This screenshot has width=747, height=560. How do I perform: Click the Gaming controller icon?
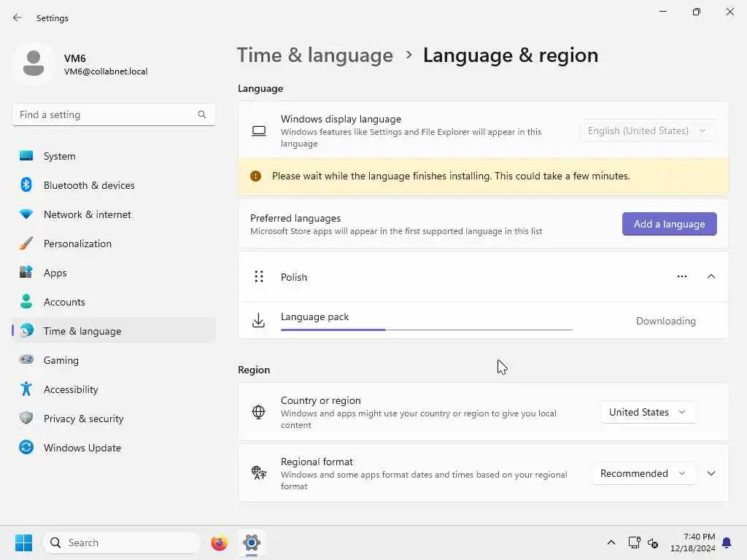point(26,359)
